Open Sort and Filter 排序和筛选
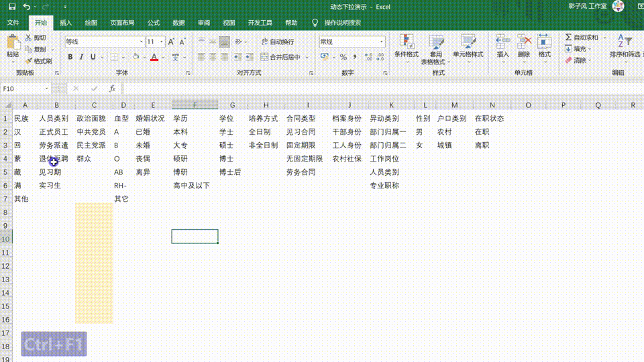The height and width of the screenshot is (362, 644). [x=625, y=48]
